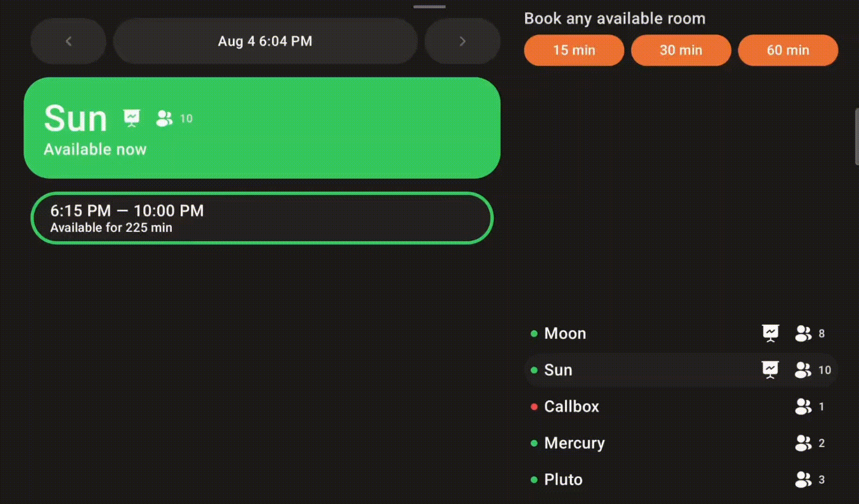Click the people icon next to Mercury
This screenshot has height=504, width=859.
[803, 443]
